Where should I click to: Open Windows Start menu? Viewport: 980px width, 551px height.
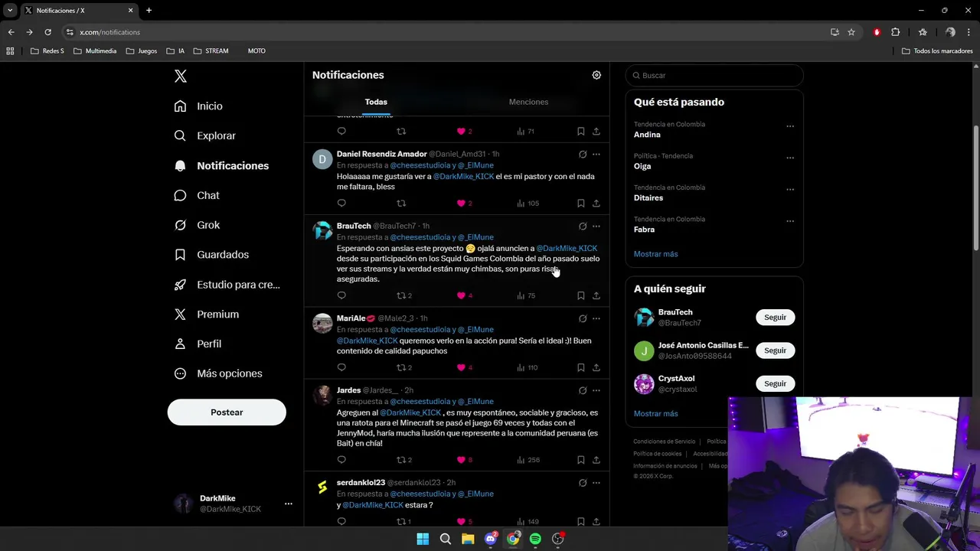click(x=423, y=539)
